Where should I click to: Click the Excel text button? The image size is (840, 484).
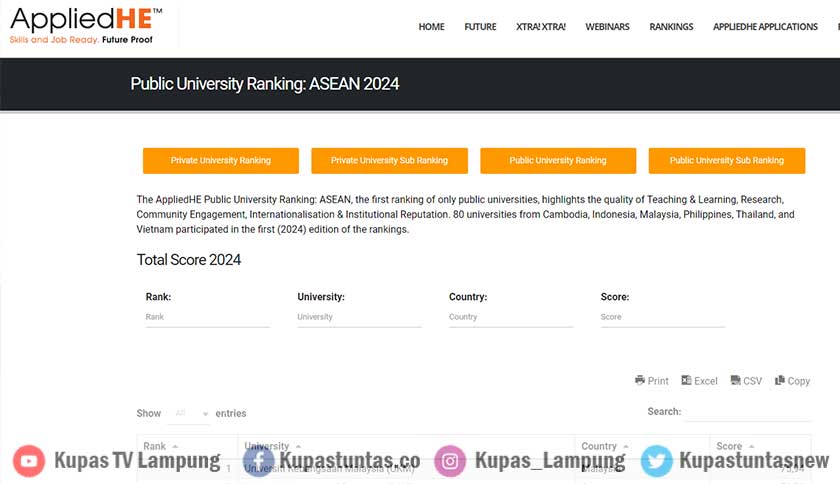coord(706,381)
